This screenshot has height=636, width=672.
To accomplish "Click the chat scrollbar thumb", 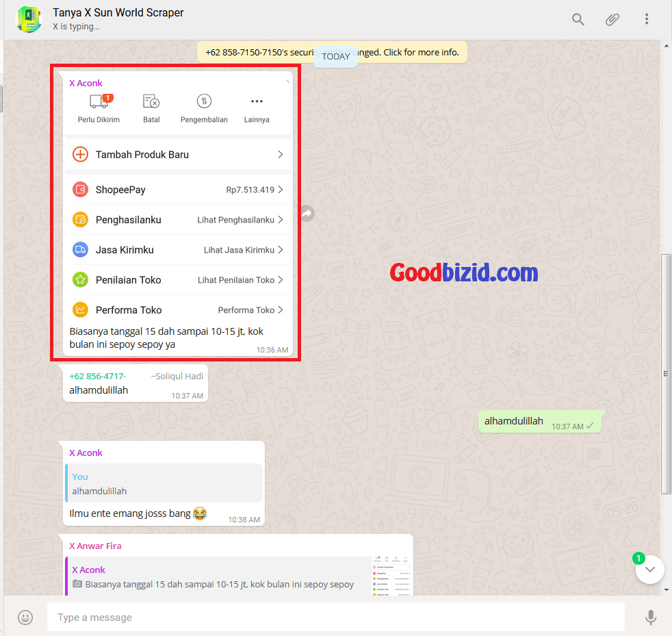I will pos(666,374).
